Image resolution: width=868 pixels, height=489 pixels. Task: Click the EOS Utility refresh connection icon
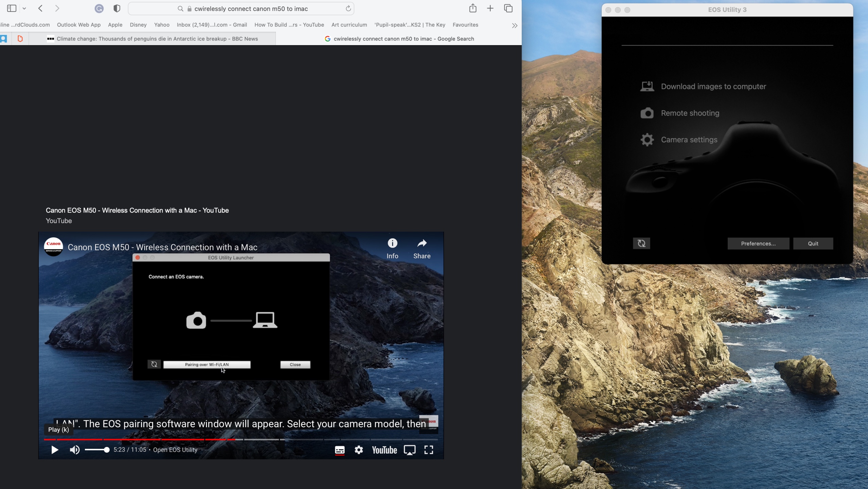click(641, 243)
